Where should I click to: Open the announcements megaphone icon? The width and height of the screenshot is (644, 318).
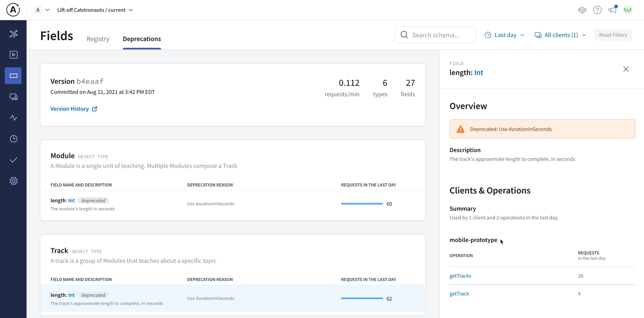(613, 9)
